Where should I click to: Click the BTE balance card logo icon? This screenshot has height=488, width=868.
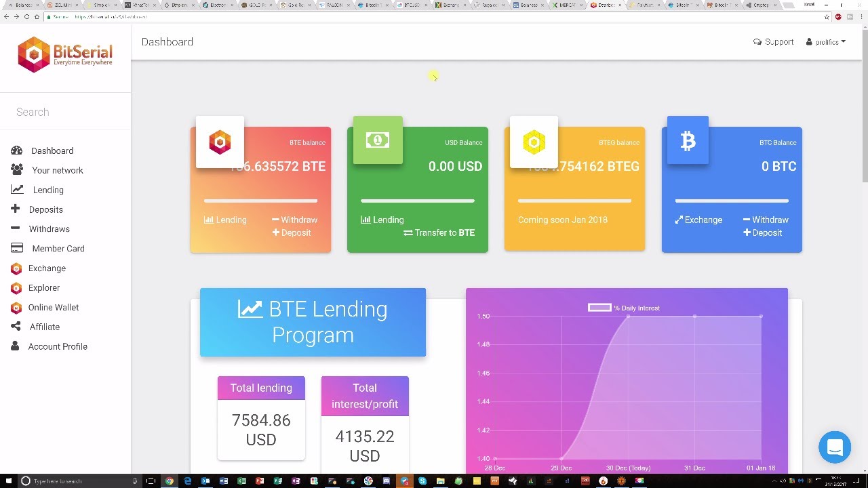[220, 142]
